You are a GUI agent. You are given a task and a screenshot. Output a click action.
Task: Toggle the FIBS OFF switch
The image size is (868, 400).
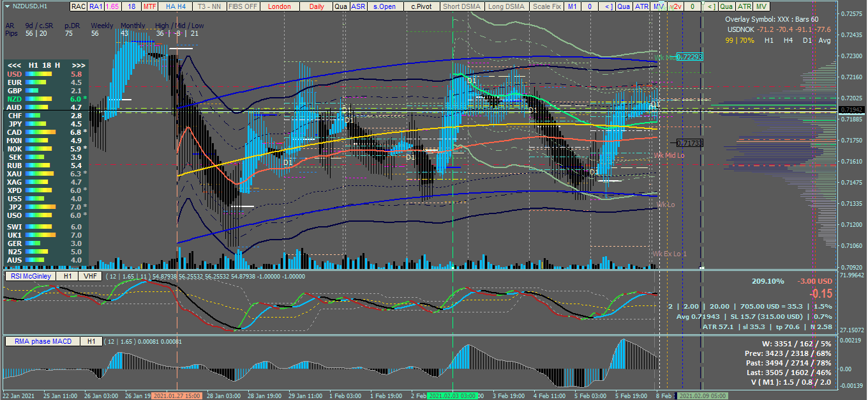tap(243, 6)
